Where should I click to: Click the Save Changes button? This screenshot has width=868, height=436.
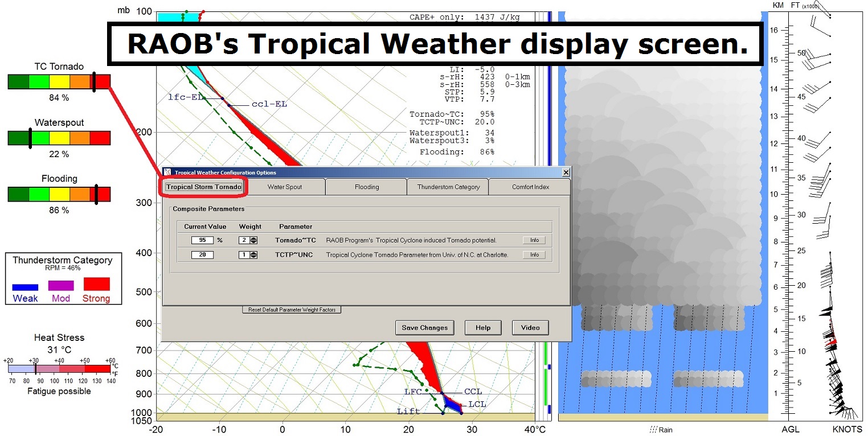(x=425, y=327)
